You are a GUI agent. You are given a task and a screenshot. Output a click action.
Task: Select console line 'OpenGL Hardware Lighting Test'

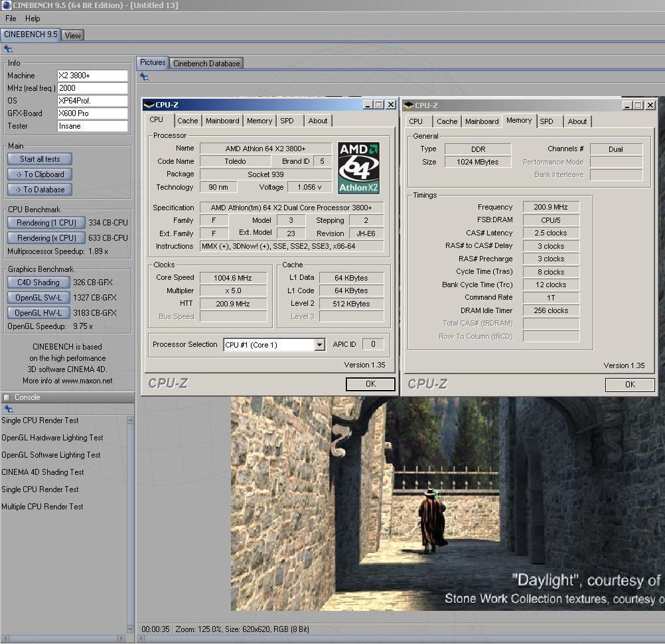(52, 438)
